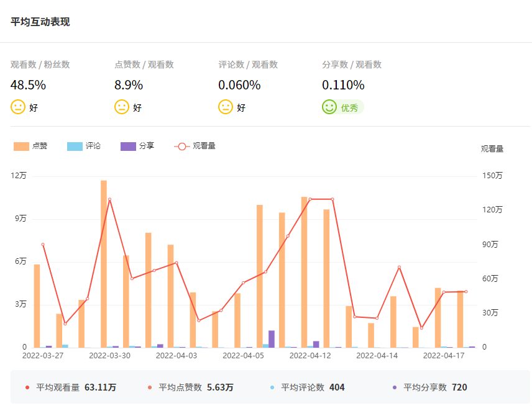
Task: Toggle the 观看量 line legend text
Action: [204, 147]
